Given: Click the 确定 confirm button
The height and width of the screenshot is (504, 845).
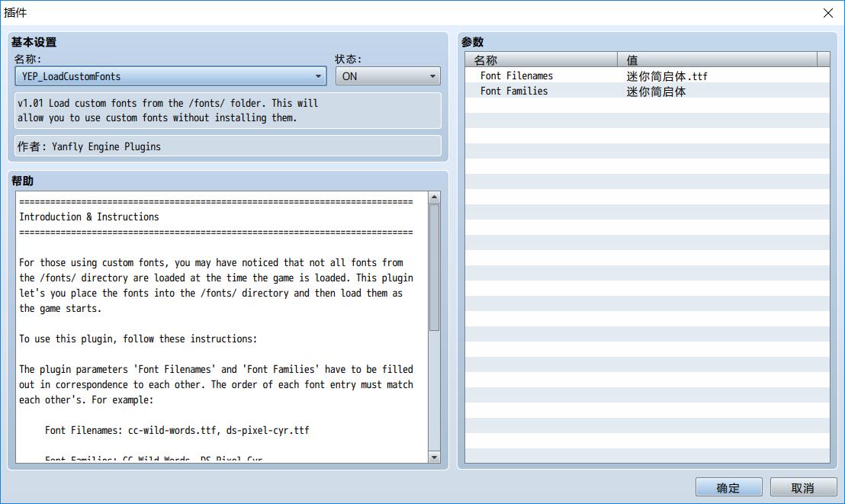Looking at the screenshot, I should click(x=728, y=487).
